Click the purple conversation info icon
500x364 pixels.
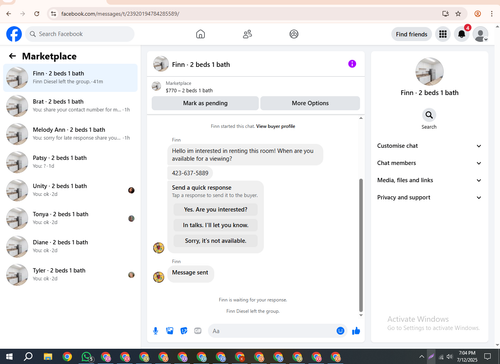(352, 64)
